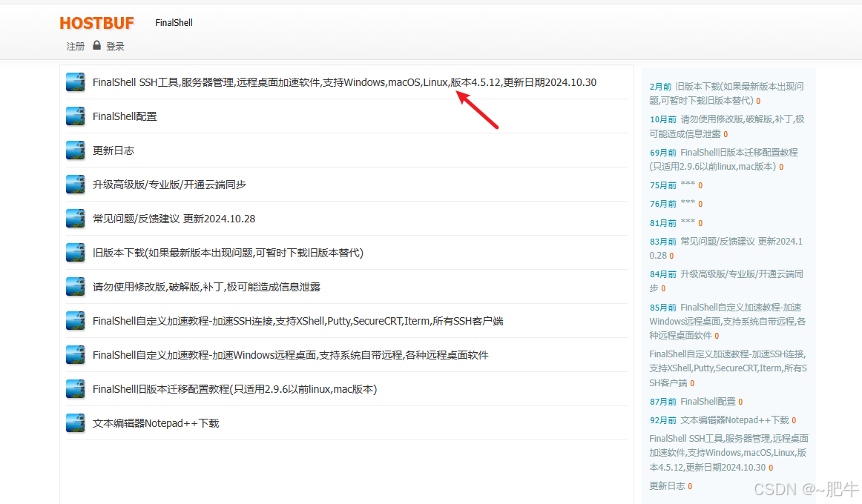Open 常见问题/反馈建议 更新2024.10.28 post
This screenshot has width=862, height=504.
tap(174, 219)
